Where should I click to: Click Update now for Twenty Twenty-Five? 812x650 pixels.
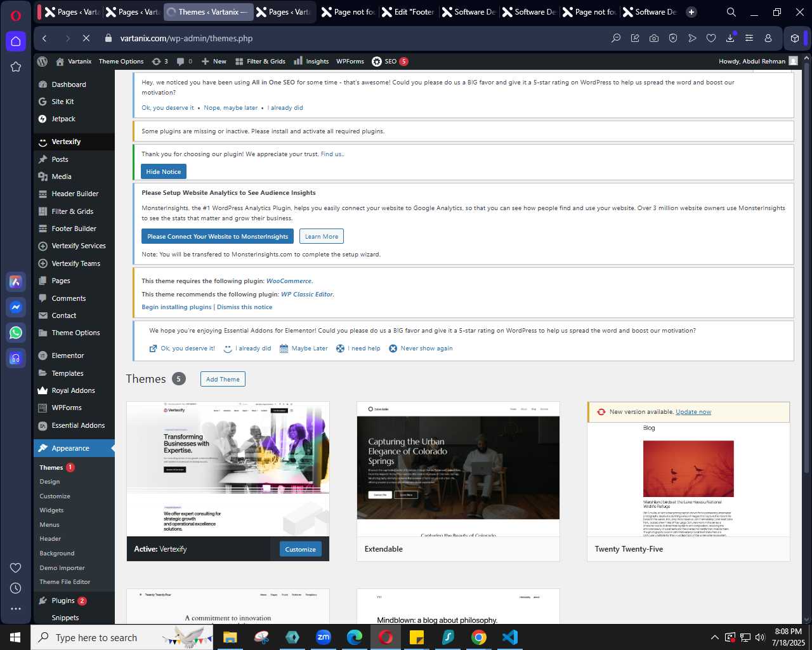click(693, 412)
